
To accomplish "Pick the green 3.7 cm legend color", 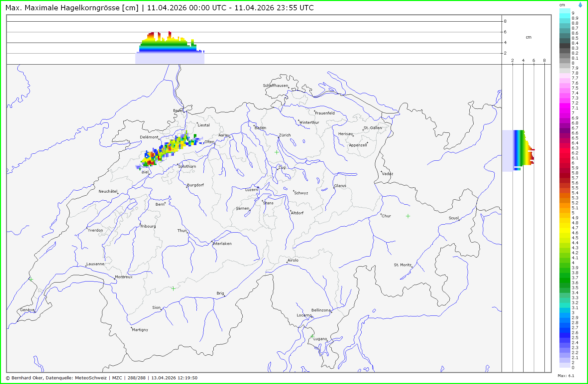I will coord(565,278).
